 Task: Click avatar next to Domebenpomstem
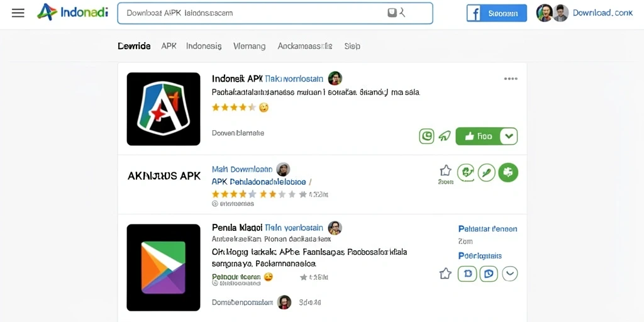[x=284, y=303]
